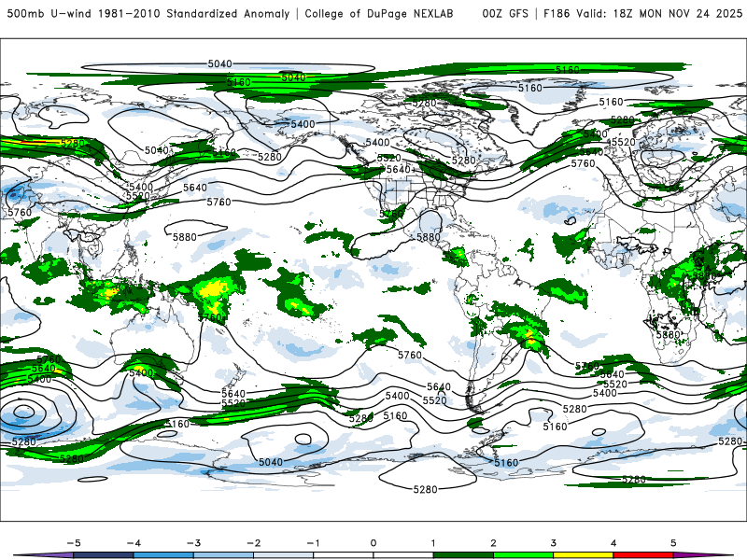Image resolution: width=747 pixels, height=560 pixels.
Task: Click the 5880 contour label in the western Pacific
Action: tap(185, 237)
